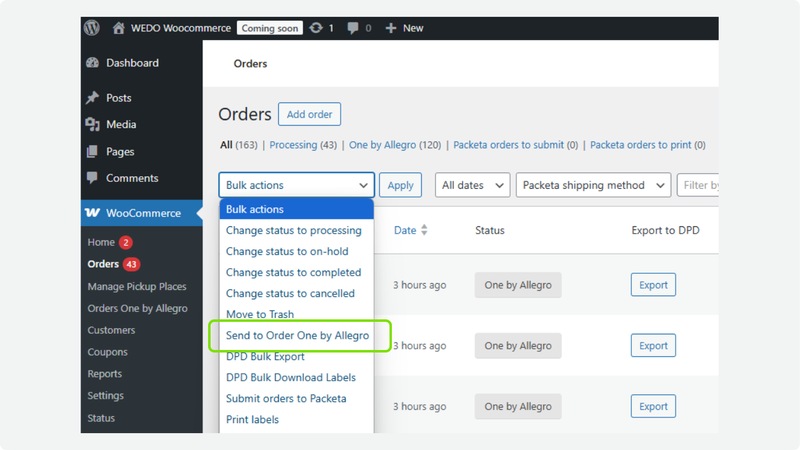Image resolution: width=800 pixels, height=450 pixels.
Task: Click Export in the third order row
Action: pyautogui.click(x=653, y=406)
